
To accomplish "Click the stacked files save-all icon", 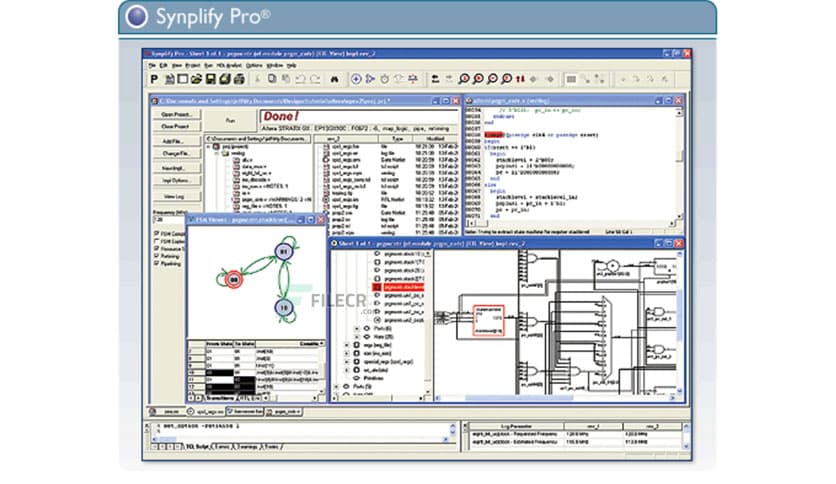I will point(225,79).
